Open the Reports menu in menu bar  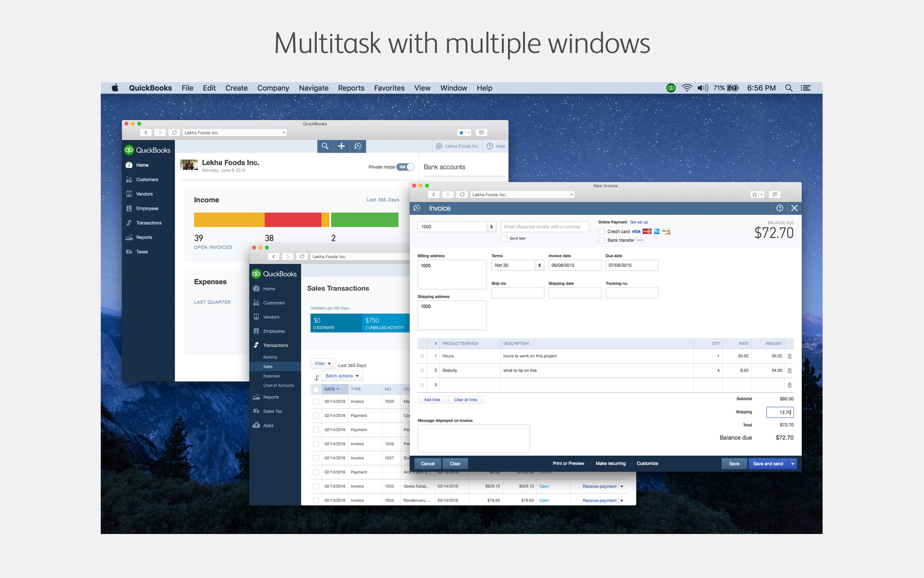(350, 88)
